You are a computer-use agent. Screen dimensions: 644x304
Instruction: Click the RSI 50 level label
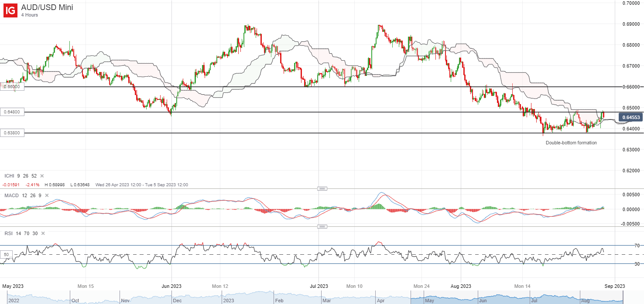click(x=6, y=254)
